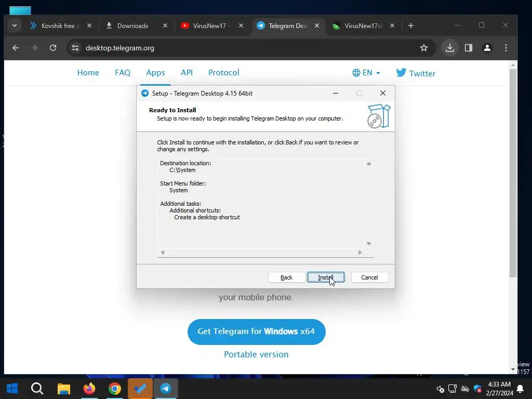Click the Create a desktop shortcut text
The height and width of the screenshot is (399, 532).
click(x=207, y=217)
